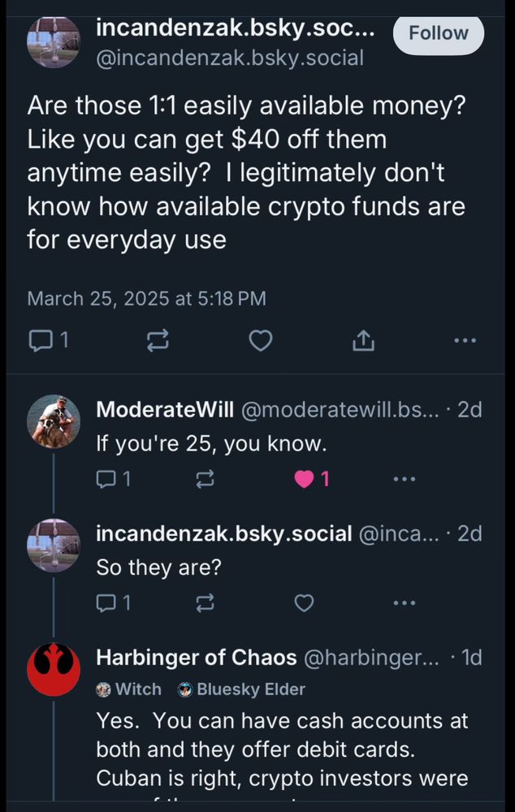Toggle follow state via the Follow button
This screenshot has width=515, height=812.
(x=438, y=33)
